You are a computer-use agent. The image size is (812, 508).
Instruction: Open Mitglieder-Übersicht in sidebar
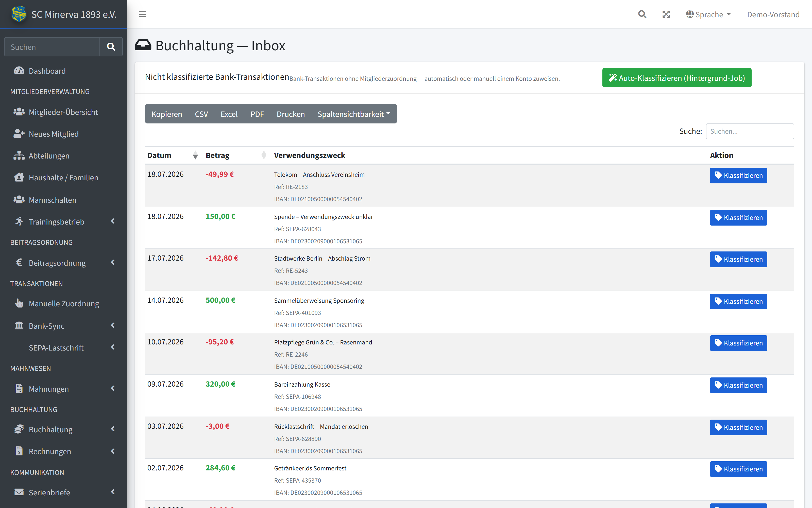tap(63, 112)
